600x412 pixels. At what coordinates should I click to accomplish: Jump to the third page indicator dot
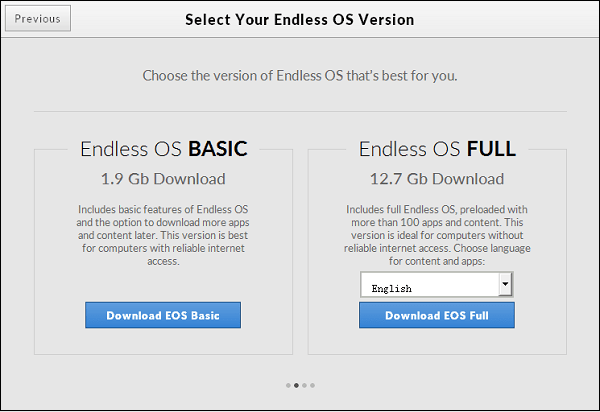point(304,384)
